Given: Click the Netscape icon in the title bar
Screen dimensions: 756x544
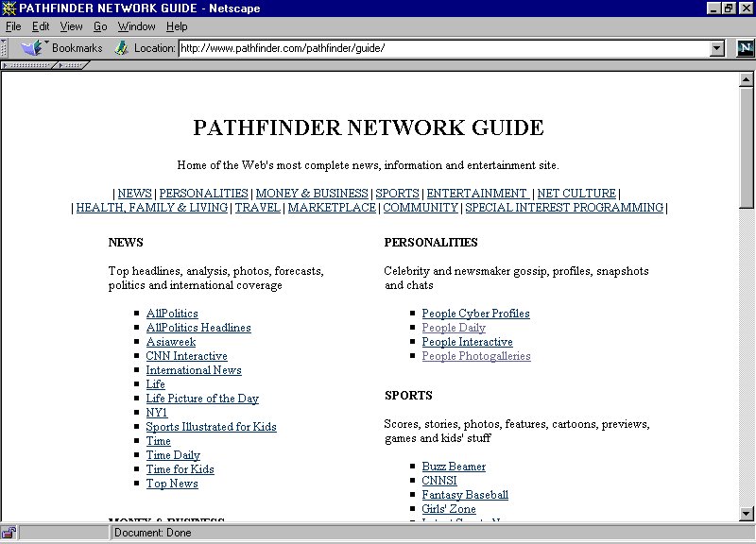Looking at the screenshot, I should [9, 8].
